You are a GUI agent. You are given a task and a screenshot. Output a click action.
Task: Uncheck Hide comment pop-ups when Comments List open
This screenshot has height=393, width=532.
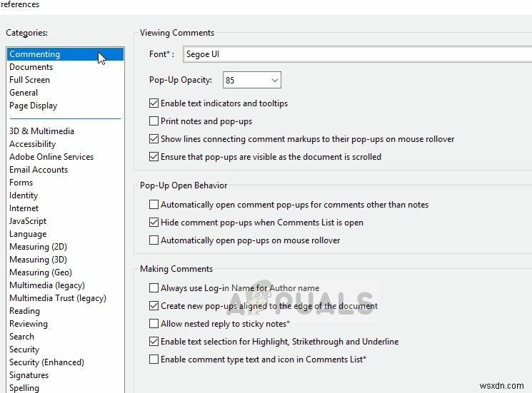click(x=154, y=223)
